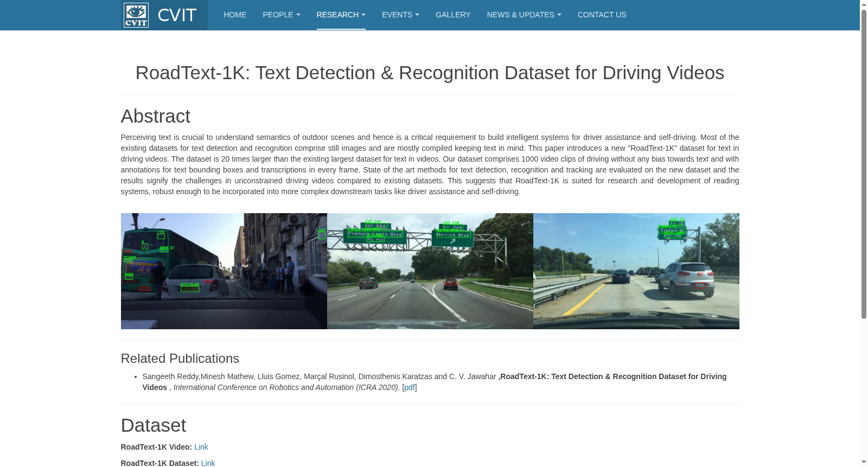The width and height of the screenshot is (868, 467).
Task: Expand the EVENTS dropdown menu
Action: 400,15
